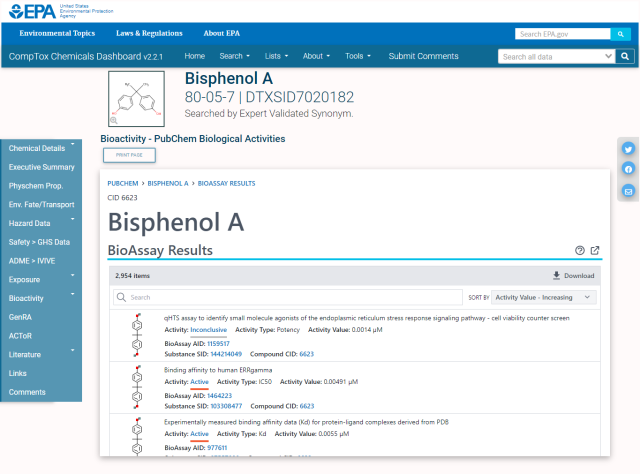Open BioAssay Results help icon
The height and width of the screenshot is (474, 640).
(x=580, y=250)
